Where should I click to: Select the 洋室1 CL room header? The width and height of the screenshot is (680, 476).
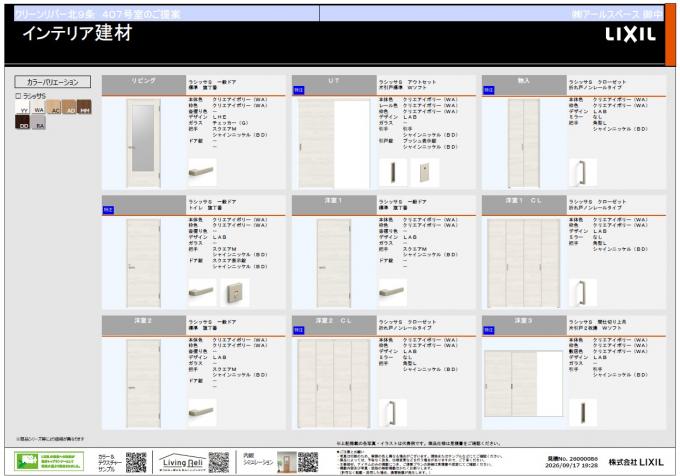(524, 205)
